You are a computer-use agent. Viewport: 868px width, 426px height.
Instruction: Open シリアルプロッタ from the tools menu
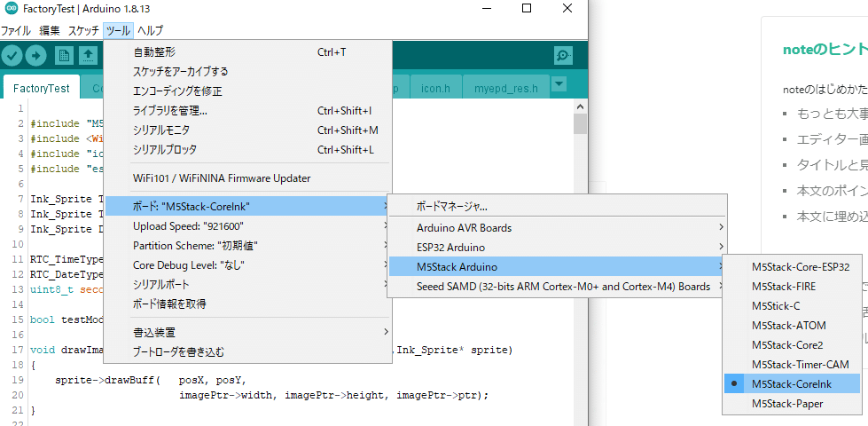tap(248, 150)
